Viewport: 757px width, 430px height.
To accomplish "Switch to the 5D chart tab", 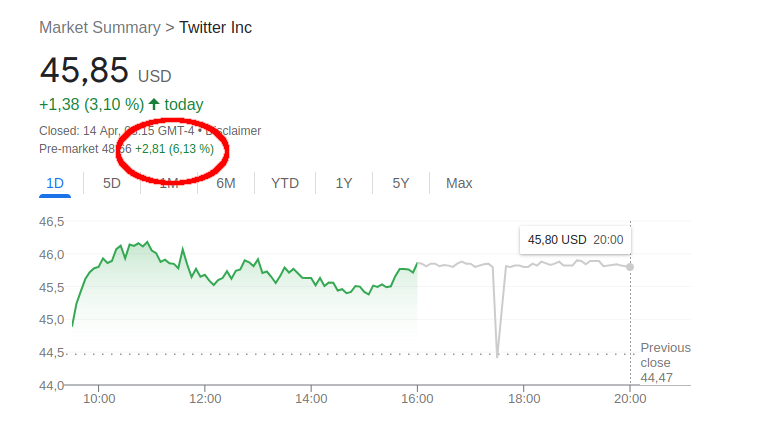I will point(112,183).
